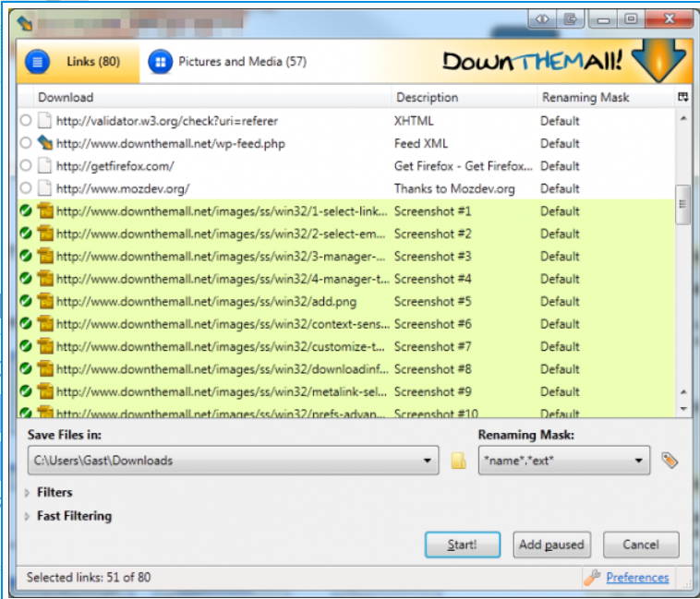Sort by the Download column header
This screenshot has width=700, height=599.
[212, 97]
